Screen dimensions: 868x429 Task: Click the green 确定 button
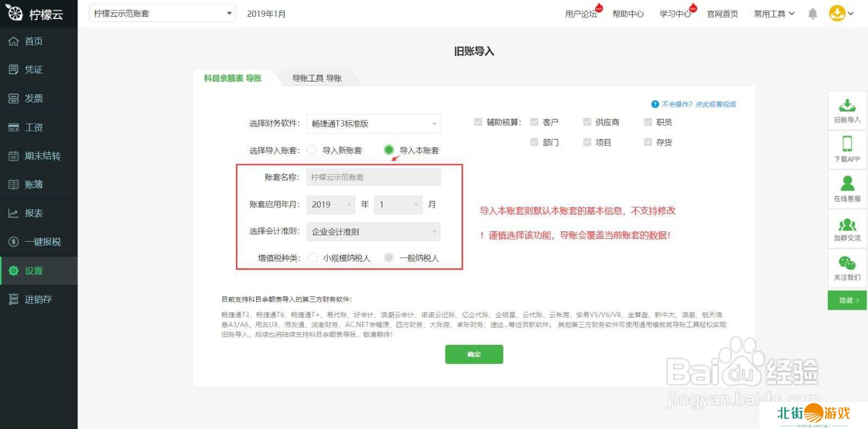point(474,354)
